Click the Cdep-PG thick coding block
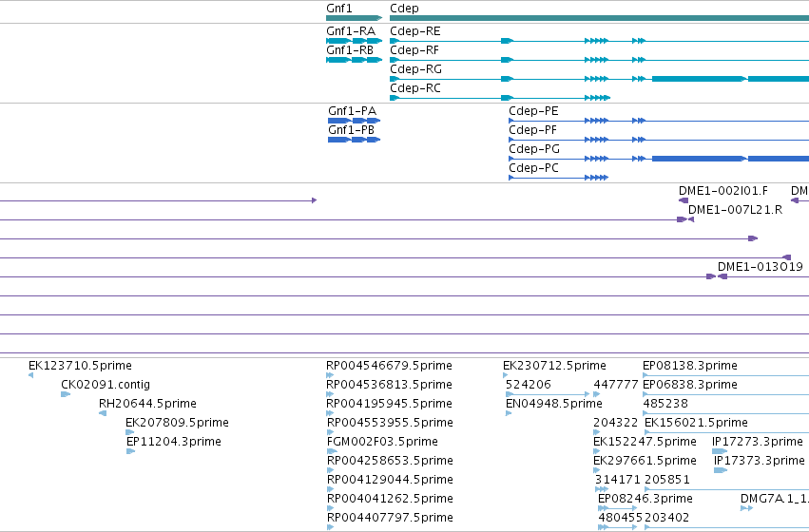The height and width of the screenshot is (532, 809). tap(699, 159)
